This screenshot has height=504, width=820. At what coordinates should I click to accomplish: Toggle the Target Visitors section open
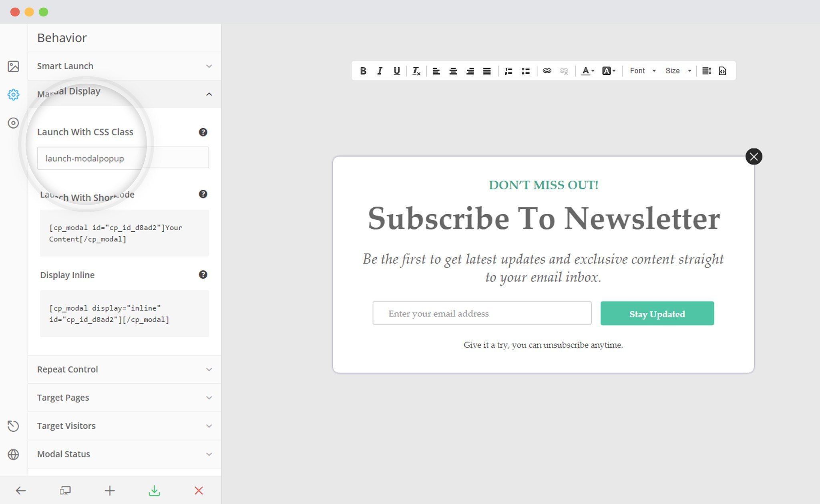123,426
